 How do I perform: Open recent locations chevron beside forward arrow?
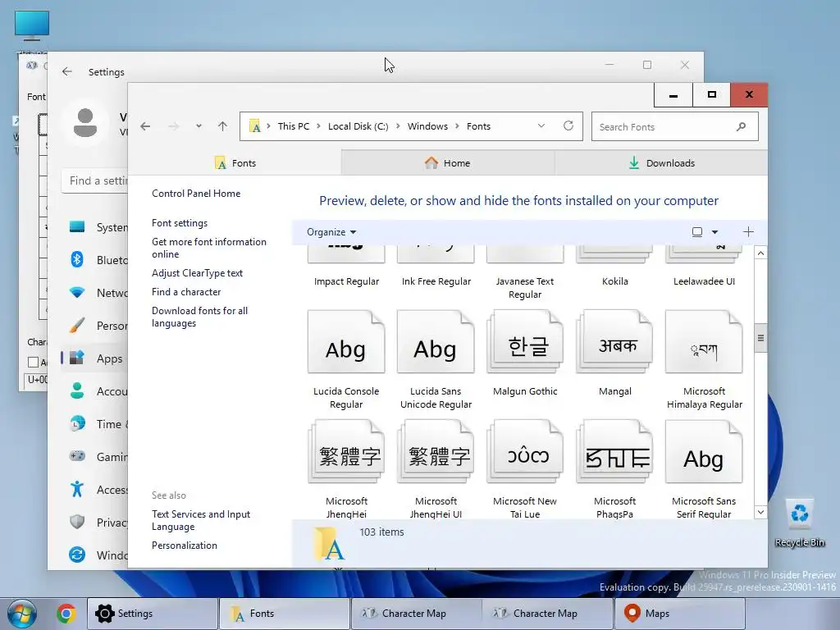point(199,126)
